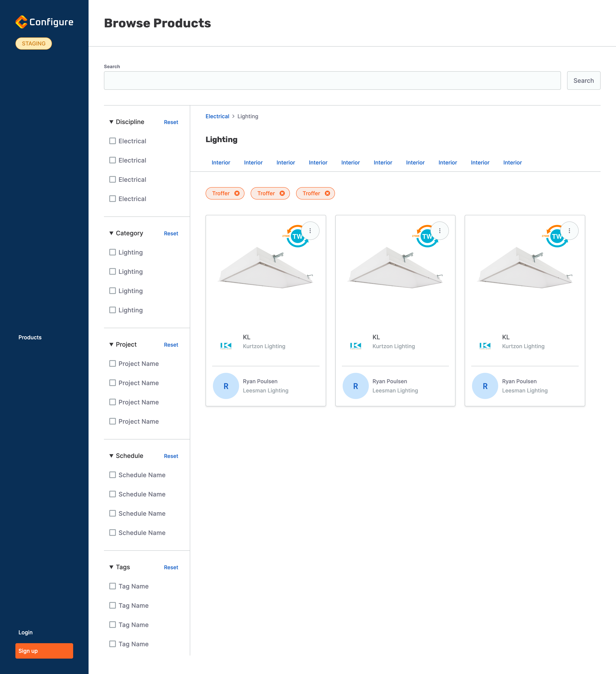The image size is (616, 674).
Task: Select the second Interior tab
Action: pyautogui.click(x=253, y=163)
